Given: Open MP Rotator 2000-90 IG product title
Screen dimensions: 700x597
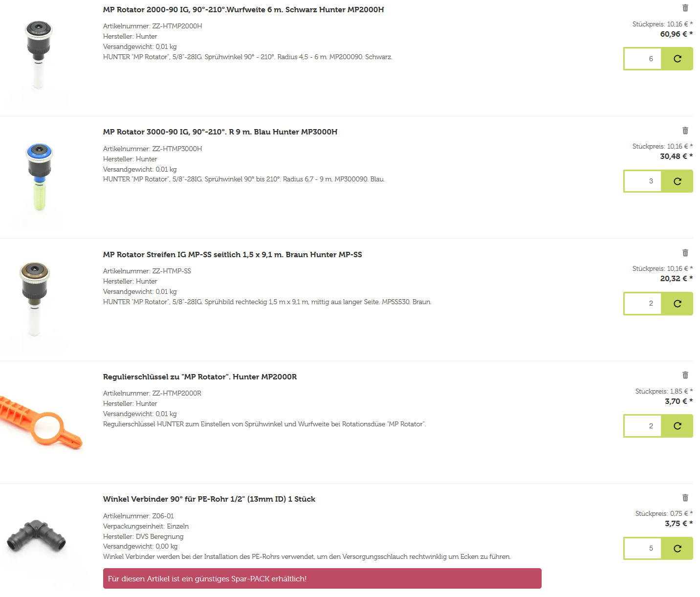Looking at the screenshot, I should [x=243, y=10].
